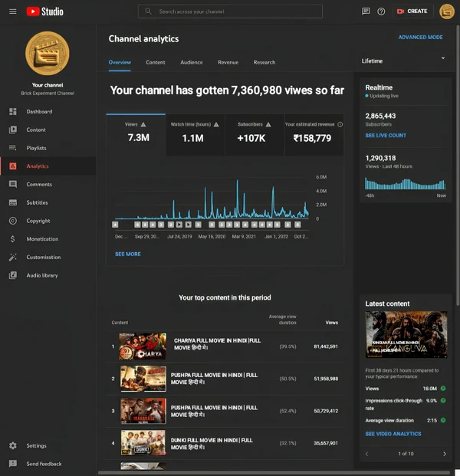Open the Content icon in the sidebar
This screenshot has width=460, height=476.
tap(13, 130)
